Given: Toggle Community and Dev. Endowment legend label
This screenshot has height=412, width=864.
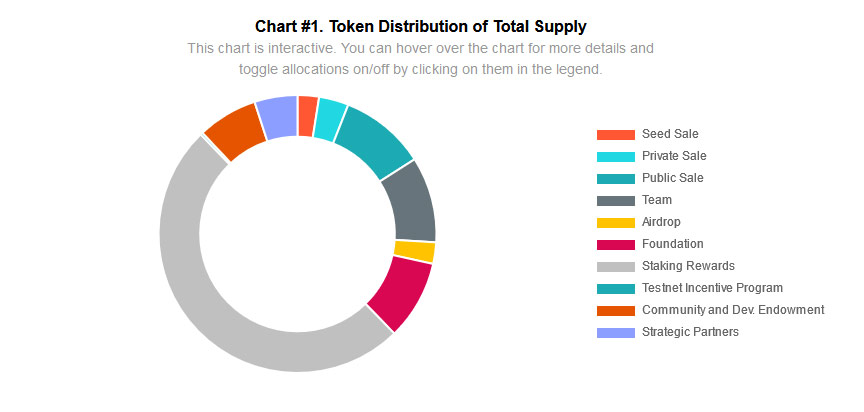Looking at the screenshot, I should (x=733, y=310).
